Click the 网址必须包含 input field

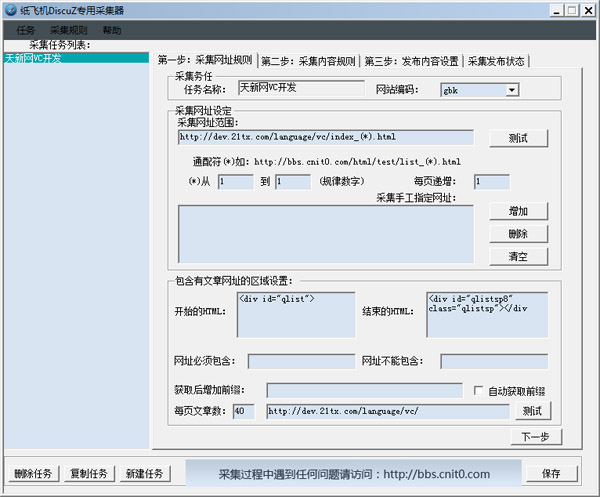click(300, 361)
